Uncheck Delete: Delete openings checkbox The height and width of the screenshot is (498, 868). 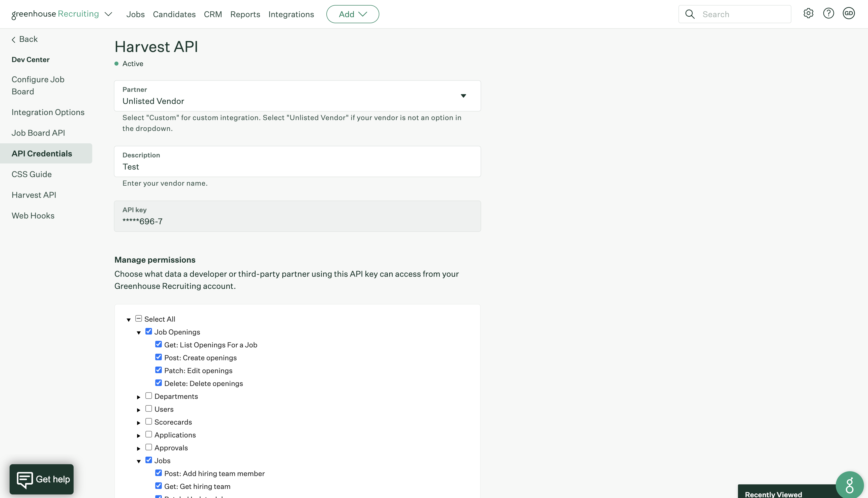pyautogui.click(x=159, y=383)
